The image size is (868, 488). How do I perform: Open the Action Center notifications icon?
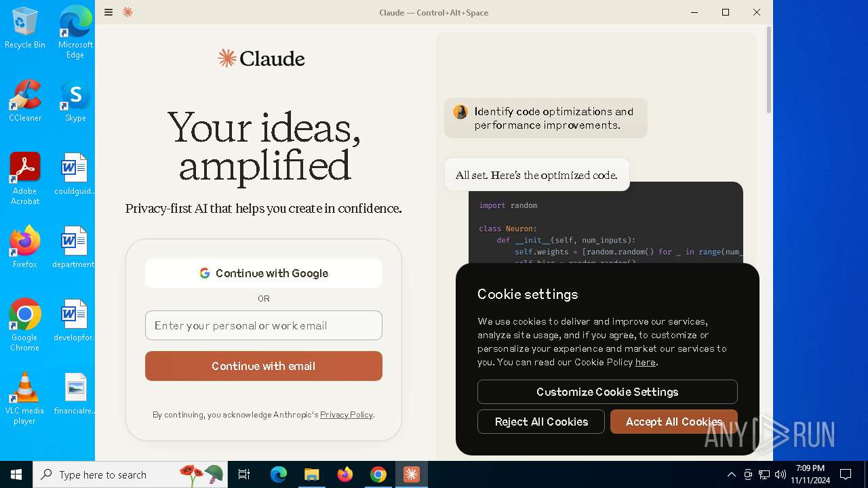tap(846, 474)
